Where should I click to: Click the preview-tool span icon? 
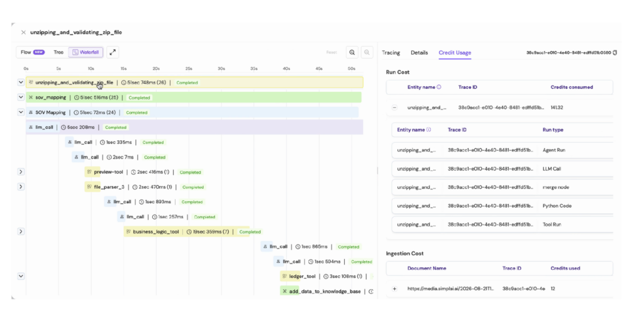coord(89,172)
